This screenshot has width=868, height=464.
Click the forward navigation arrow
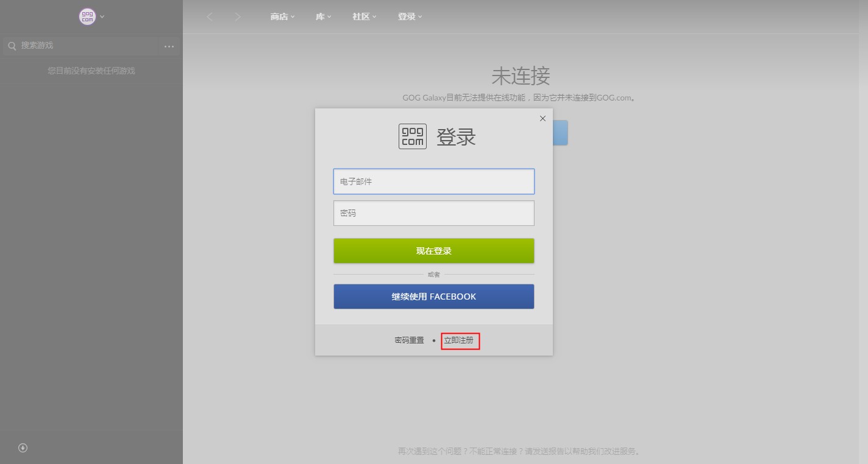tap(238, 16)
